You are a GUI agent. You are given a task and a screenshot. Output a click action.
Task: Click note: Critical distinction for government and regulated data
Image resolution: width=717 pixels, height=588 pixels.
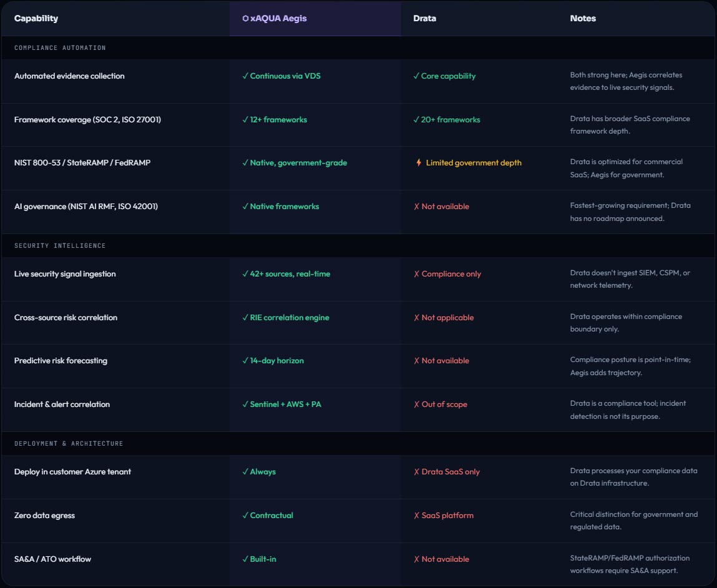[x=634, y=521]
